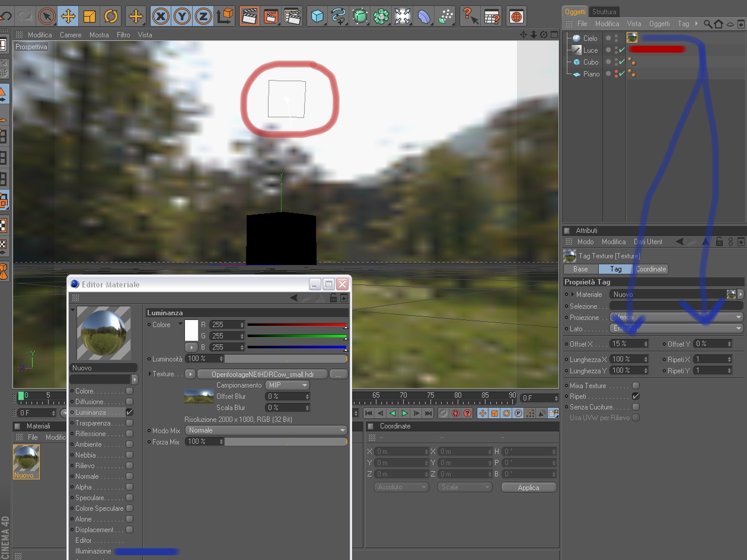Viewport: 747px width, 560px height.
Task: Enable the Colore channel checkbox
Action: tap(129, 391)
